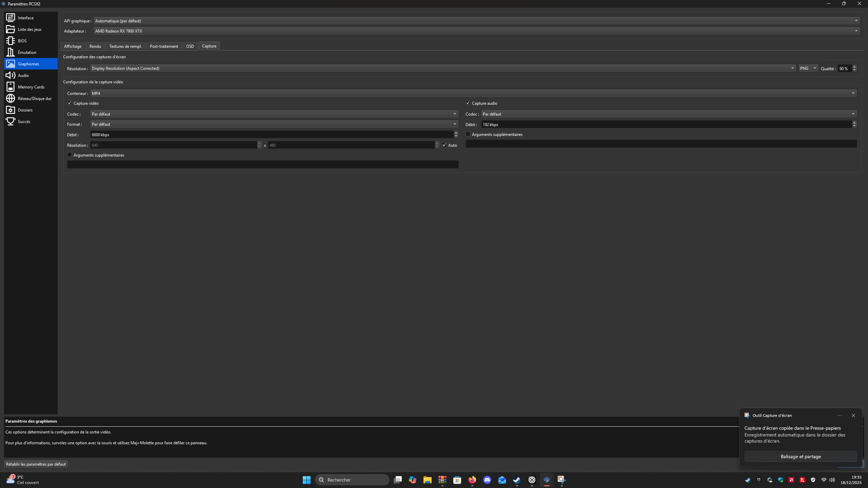This screenshot has height=488, width=868.
Task: Open Memory Cards icon
Action: [x=11, y=87]
